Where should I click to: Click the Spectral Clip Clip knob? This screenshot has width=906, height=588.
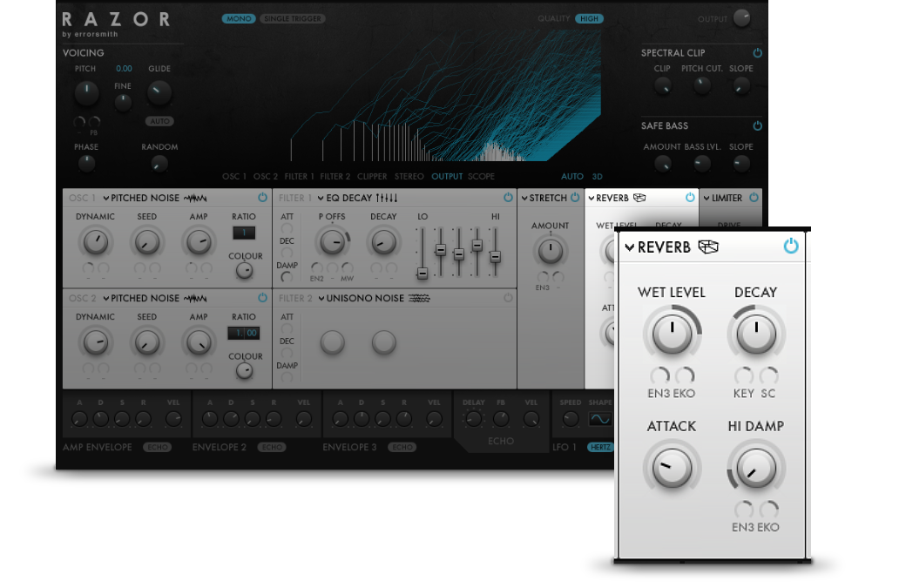tap(662, 86)
